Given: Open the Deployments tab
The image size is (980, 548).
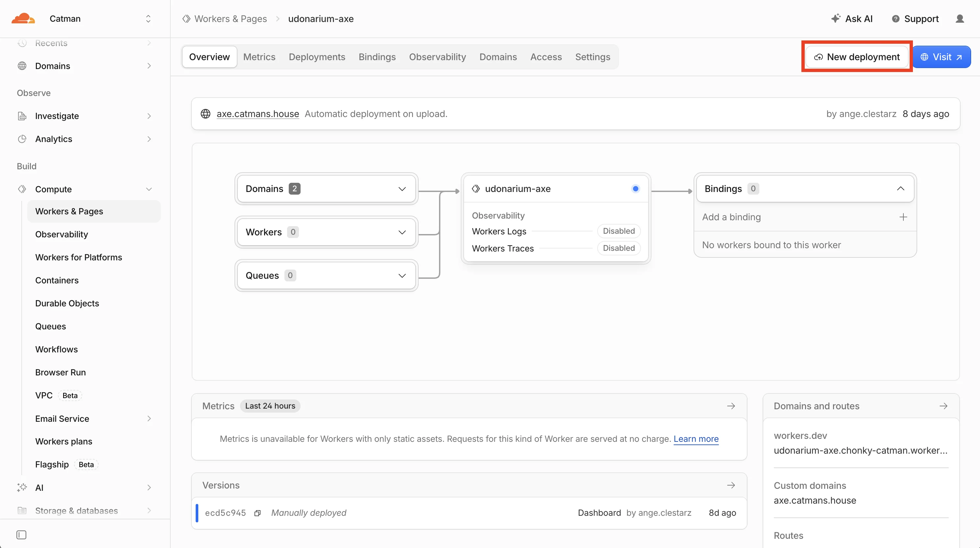Looking at the screenshot, I should (x=317, y=57).
